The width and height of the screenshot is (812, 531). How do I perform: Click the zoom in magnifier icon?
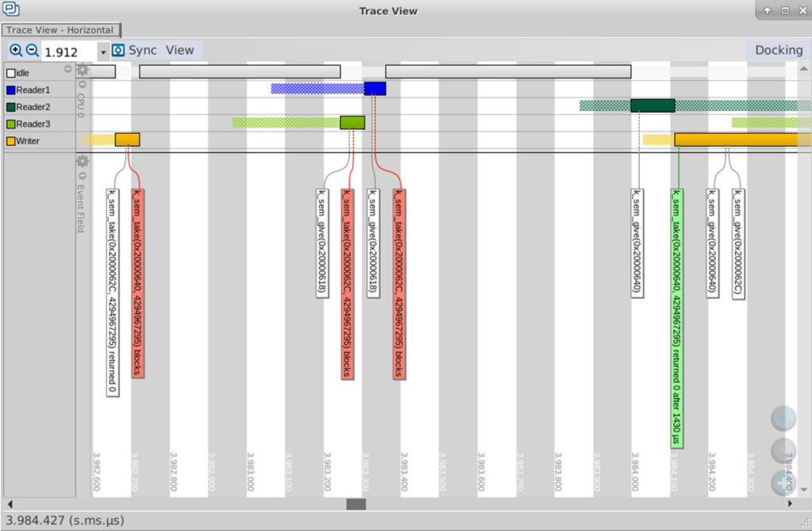(x=16, y=50)
